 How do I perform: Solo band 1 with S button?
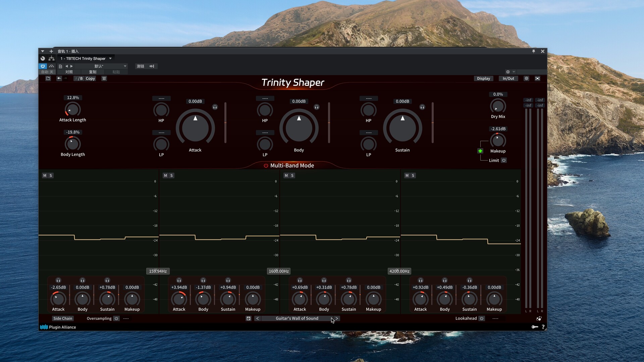pos(51,175)
